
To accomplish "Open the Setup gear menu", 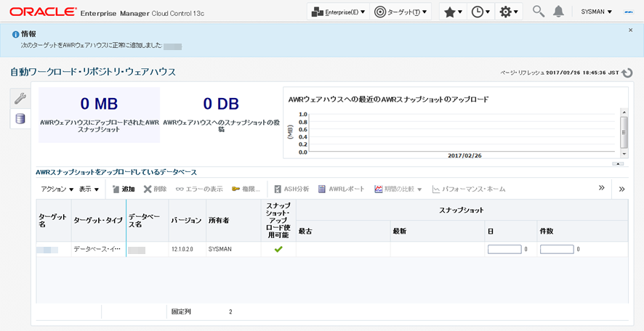I will (509, 12).
